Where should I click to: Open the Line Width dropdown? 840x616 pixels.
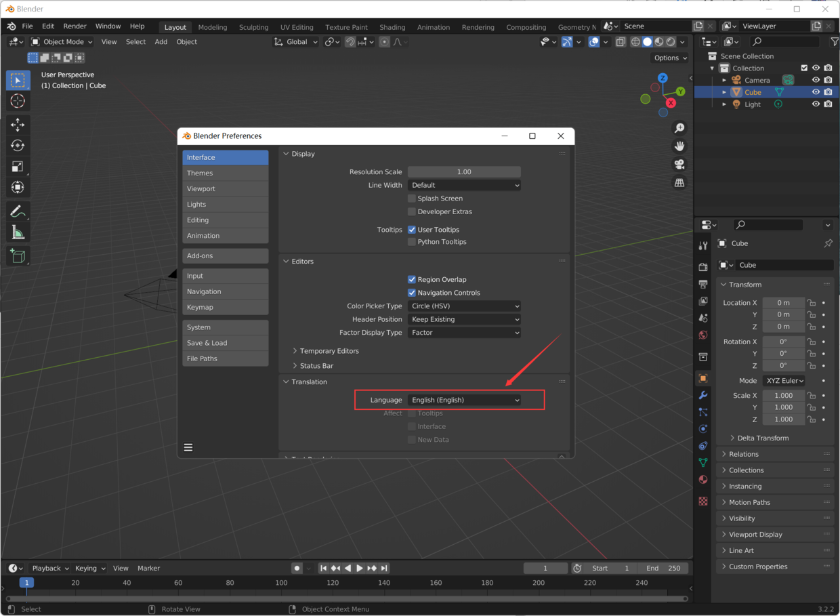[x=464, y=185]
